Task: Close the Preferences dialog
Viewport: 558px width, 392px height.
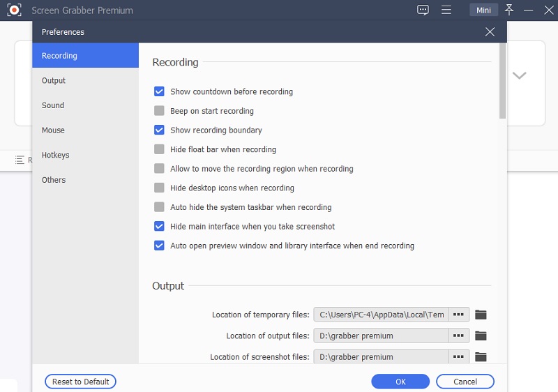Action: 490,31
